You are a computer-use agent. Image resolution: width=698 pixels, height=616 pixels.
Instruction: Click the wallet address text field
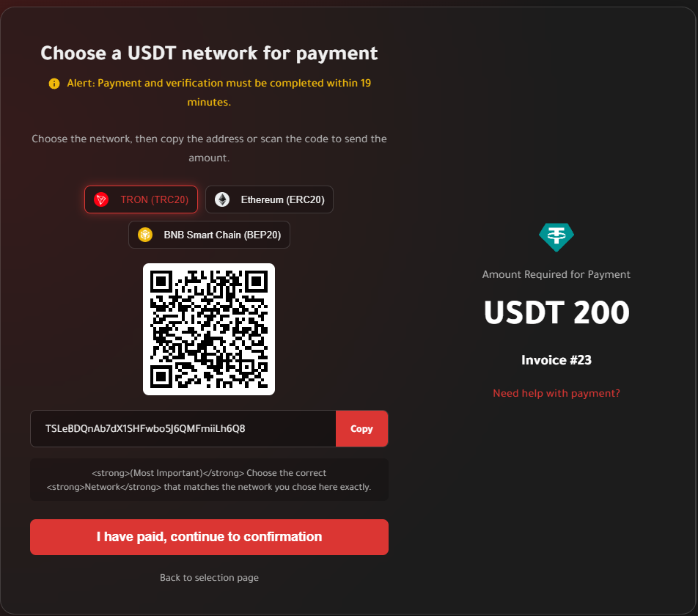(183, 428)
